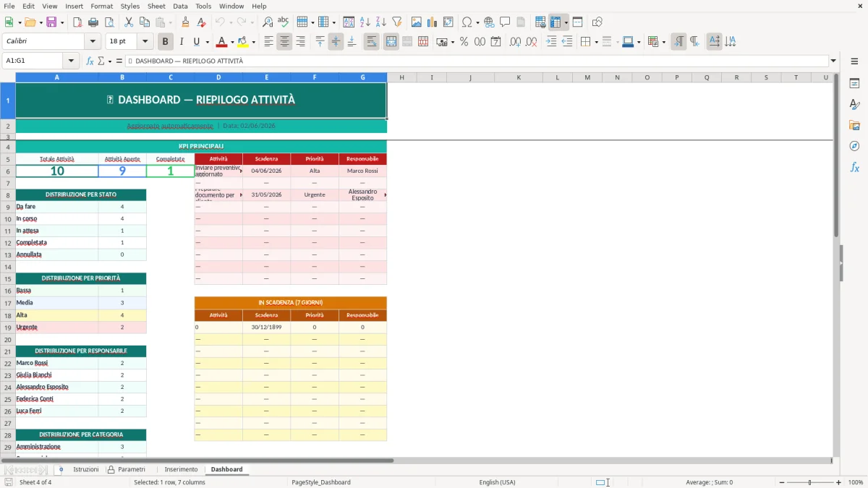Click the Function Wizard fx icon
The height and width of the screenshot is (488, 868).
[x=90, y=61]
